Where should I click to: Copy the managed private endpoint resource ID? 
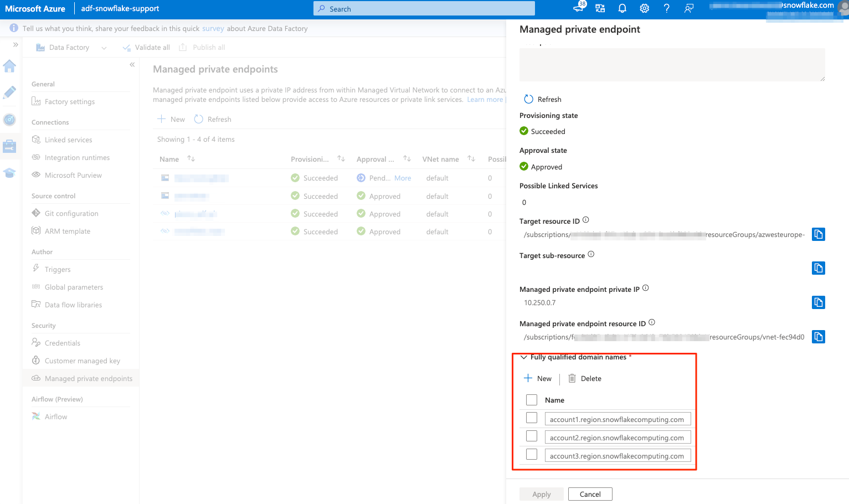818,337
